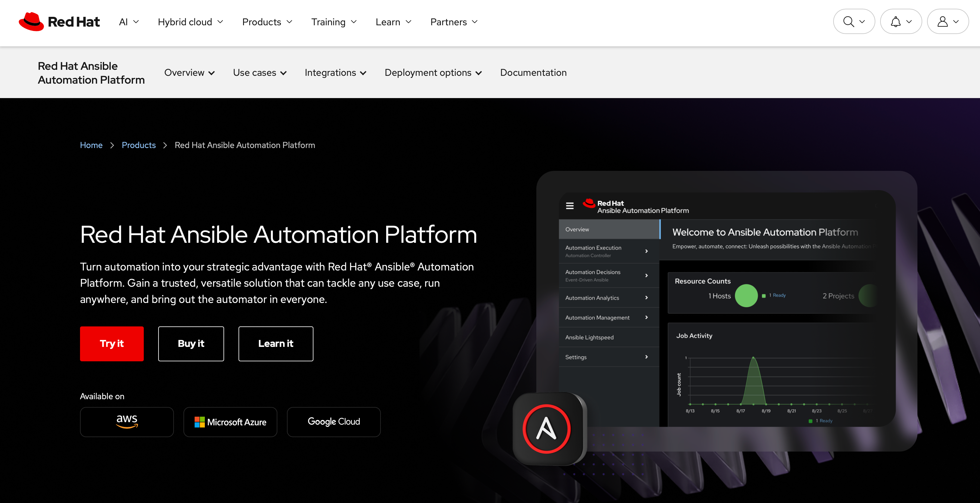The width and height of the screenshot is (980, 503).
Task: Click the '1 Ready' Resource Counts legend
Action: pyautogui.click(x=774, y=295)
